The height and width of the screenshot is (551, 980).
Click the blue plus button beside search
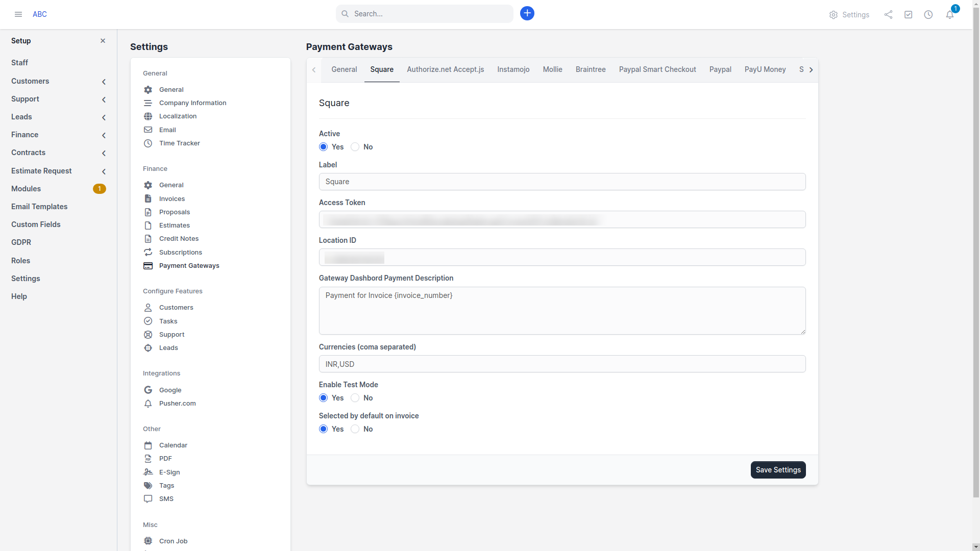tap(527, 13)
